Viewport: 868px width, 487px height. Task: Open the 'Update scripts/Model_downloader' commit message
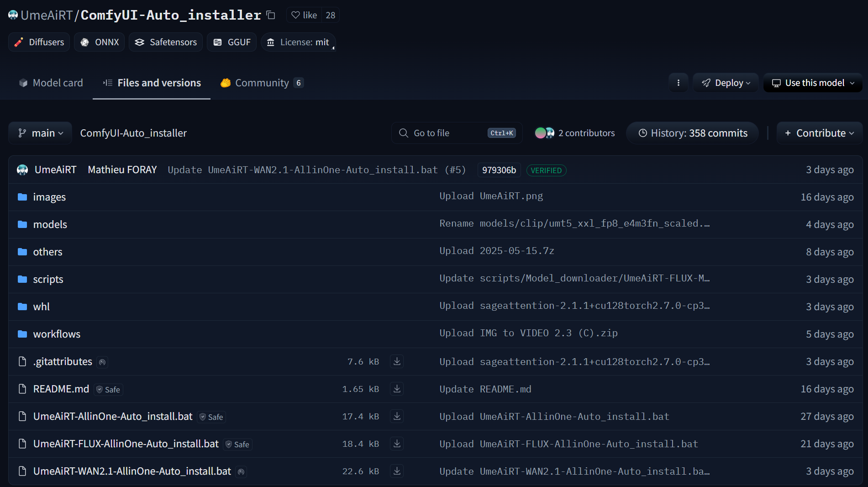pos(574,278)
